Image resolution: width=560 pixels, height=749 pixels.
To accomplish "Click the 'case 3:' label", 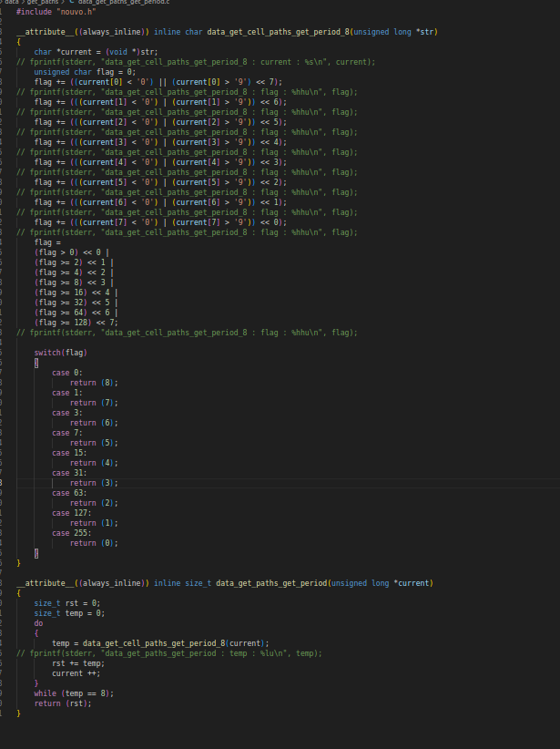I will (x=67, y=413).
